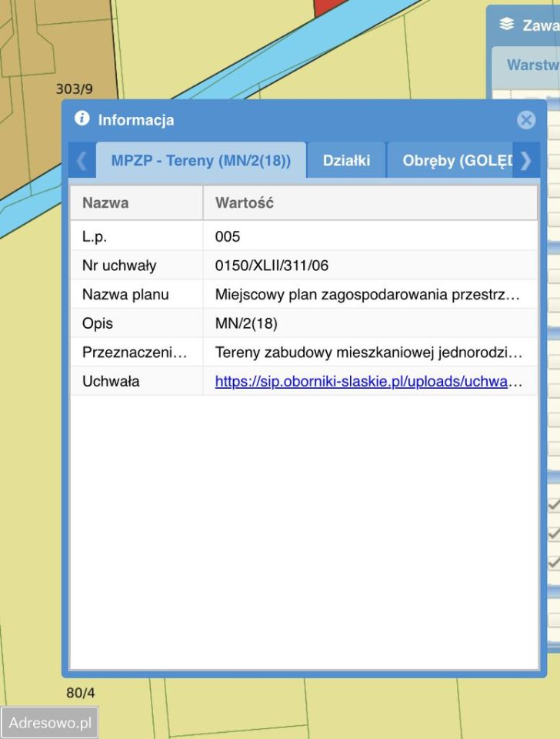Screen dimensions: 560x739
Task: Click parcel label 80/4 on map
Action: (x=80, y=692)
